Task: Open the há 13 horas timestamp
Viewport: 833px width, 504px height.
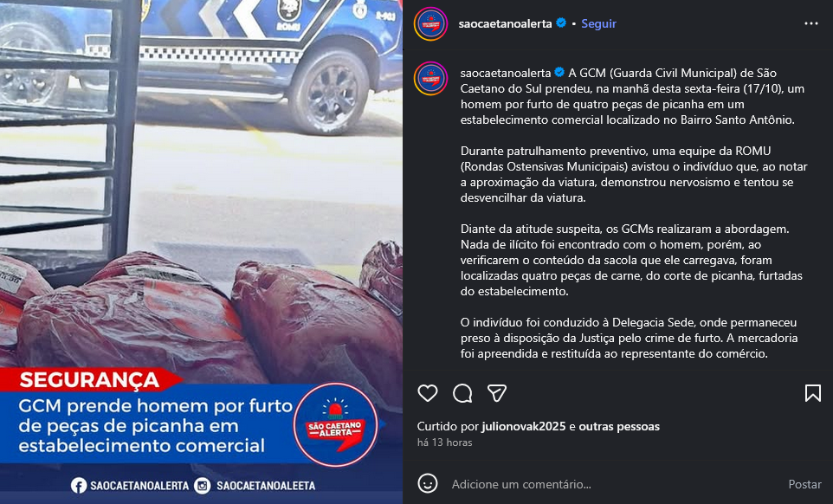Action: point(445,443)
